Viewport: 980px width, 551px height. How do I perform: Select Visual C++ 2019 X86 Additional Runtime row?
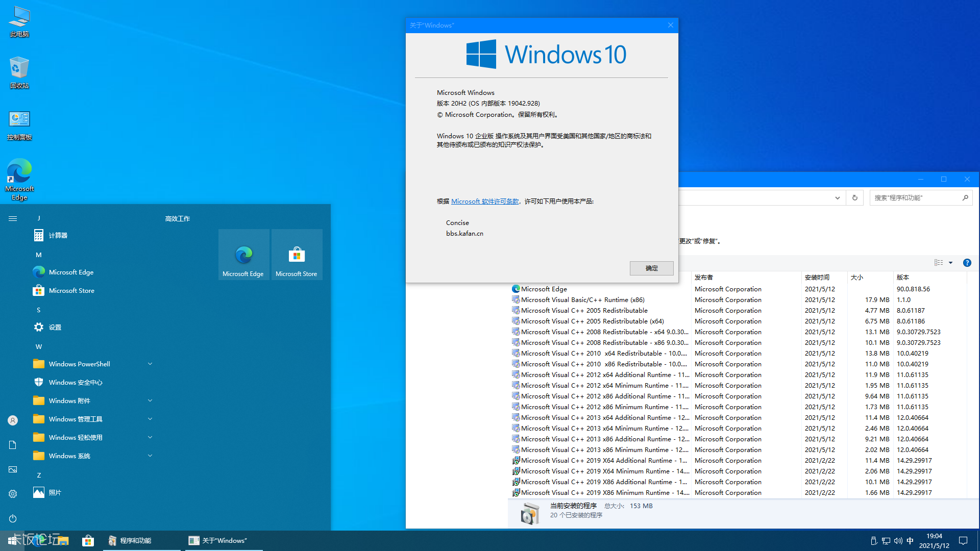[x=738, y=482]
